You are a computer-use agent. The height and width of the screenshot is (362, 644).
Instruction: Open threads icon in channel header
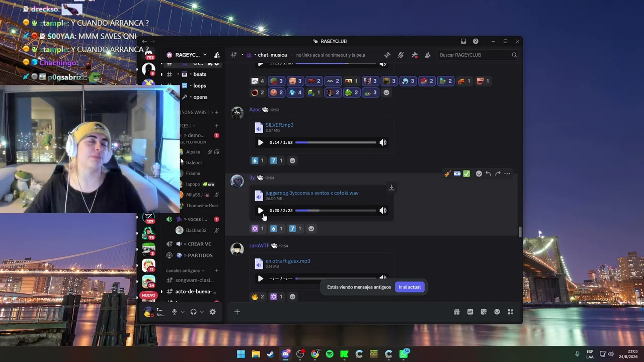click(x=387, y=55)
